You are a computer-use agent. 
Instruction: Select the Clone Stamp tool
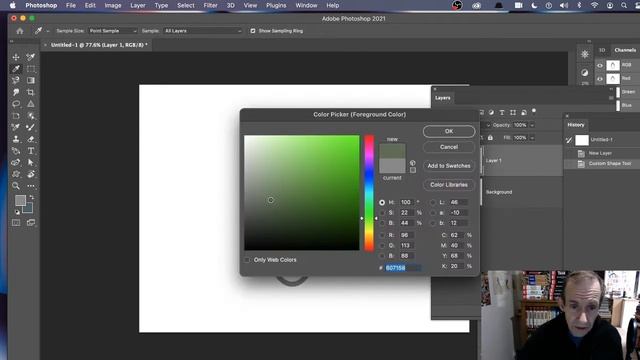[16, 139]
